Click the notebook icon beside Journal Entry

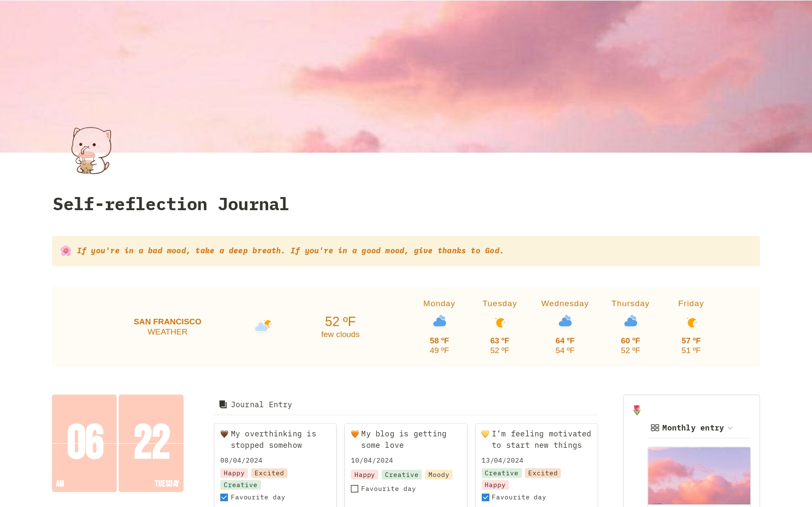223,404
